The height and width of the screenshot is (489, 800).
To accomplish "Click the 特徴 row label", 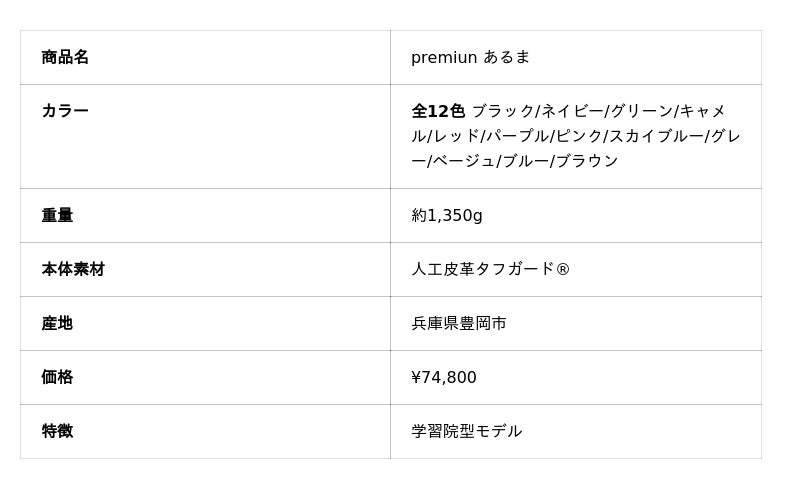I will tap(57, 431).
